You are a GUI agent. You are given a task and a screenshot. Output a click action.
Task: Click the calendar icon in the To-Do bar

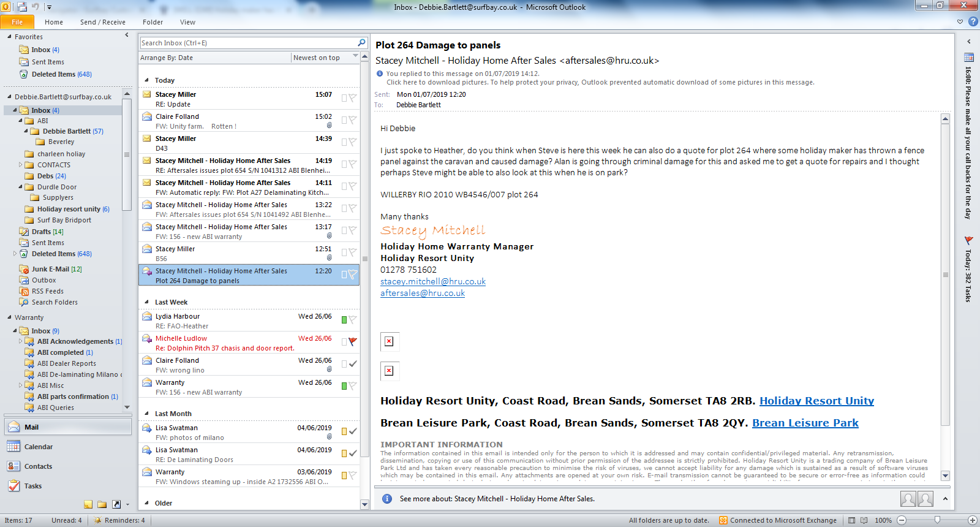(968, 58)
